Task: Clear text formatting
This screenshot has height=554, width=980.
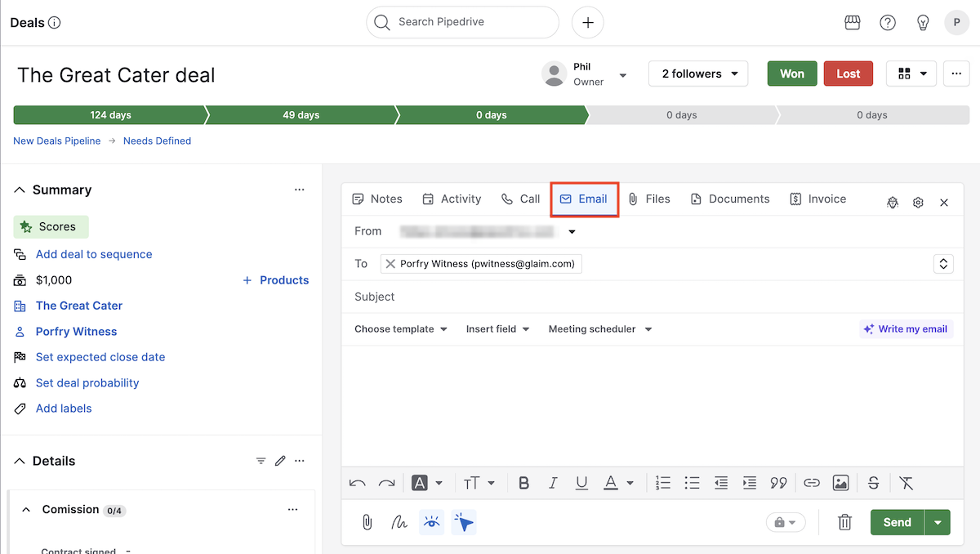Action: click(906, 483)
